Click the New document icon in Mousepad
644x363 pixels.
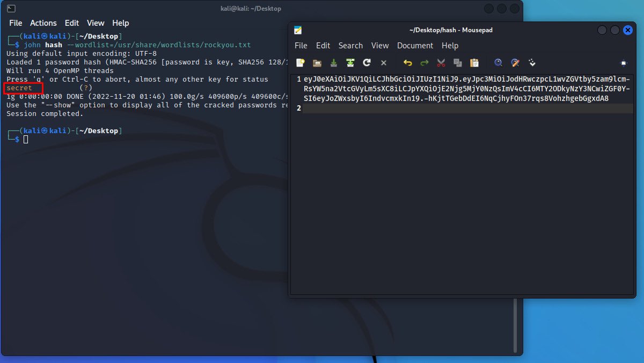(x=301, y=63)
